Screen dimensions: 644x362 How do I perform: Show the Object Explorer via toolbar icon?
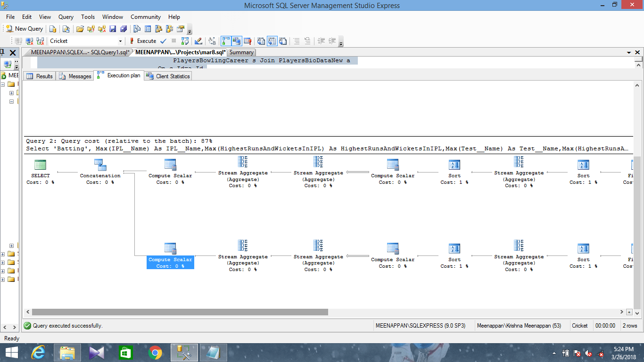tap(159, 29)
